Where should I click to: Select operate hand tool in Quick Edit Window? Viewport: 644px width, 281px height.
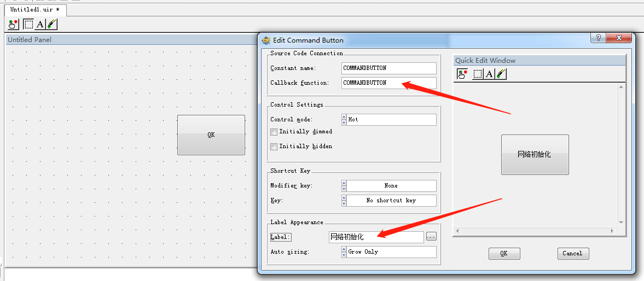click(x=462, y=74)
